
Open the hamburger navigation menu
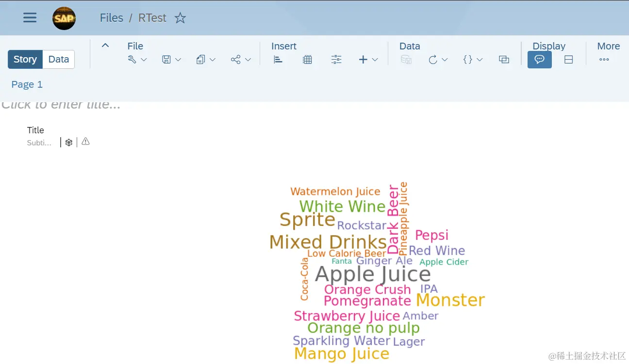30,18
